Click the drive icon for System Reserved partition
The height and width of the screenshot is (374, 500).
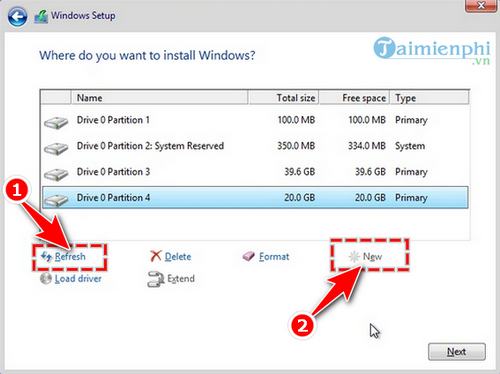[x=56, y=148]
